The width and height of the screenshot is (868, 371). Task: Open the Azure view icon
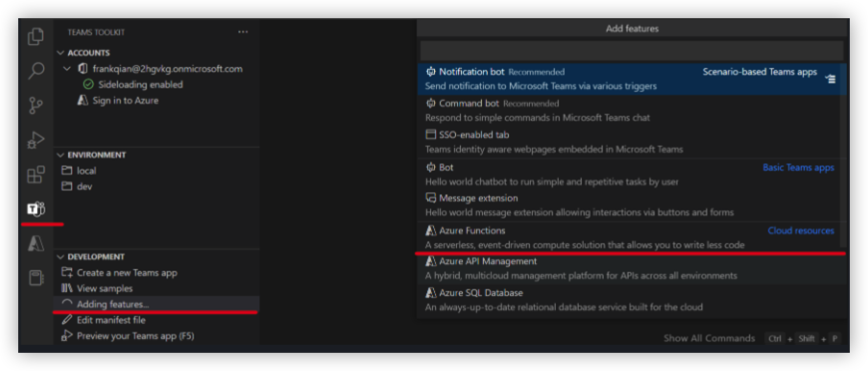pyautogui.click(x=36, y=244)
